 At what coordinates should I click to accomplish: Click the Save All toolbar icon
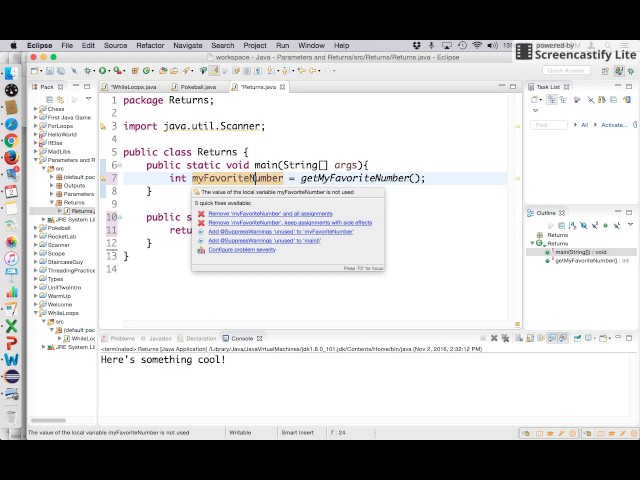point(61,71)
